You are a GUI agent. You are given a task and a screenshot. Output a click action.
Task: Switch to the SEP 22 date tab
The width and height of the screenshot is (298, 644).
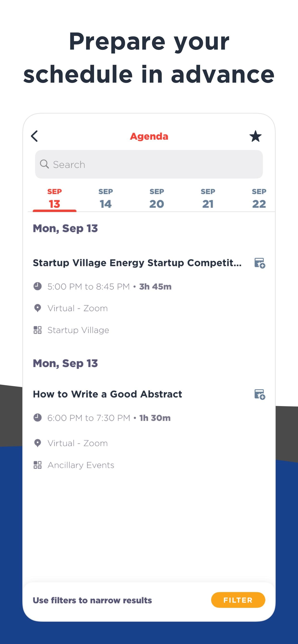pyautogui.click(x=259, y=199)
